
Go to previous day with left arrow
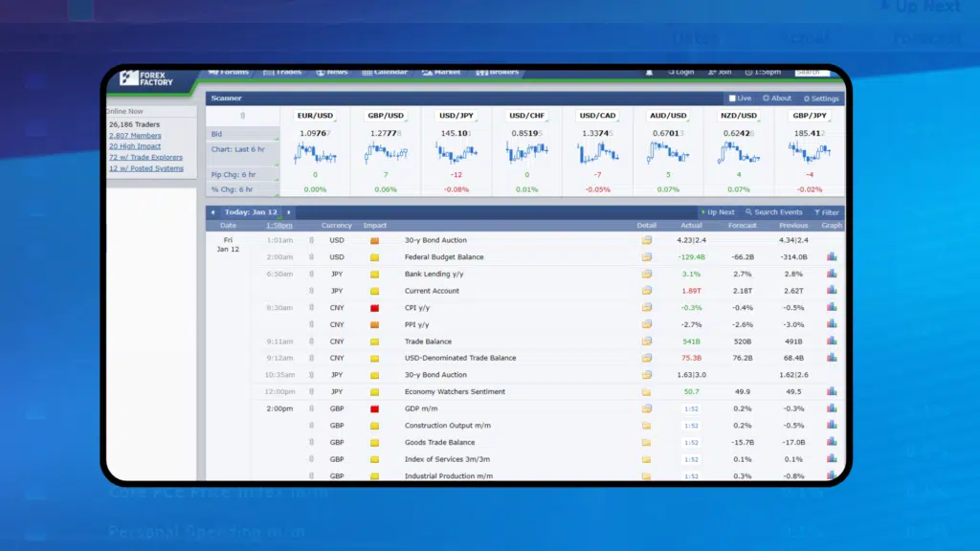[212, 212]
